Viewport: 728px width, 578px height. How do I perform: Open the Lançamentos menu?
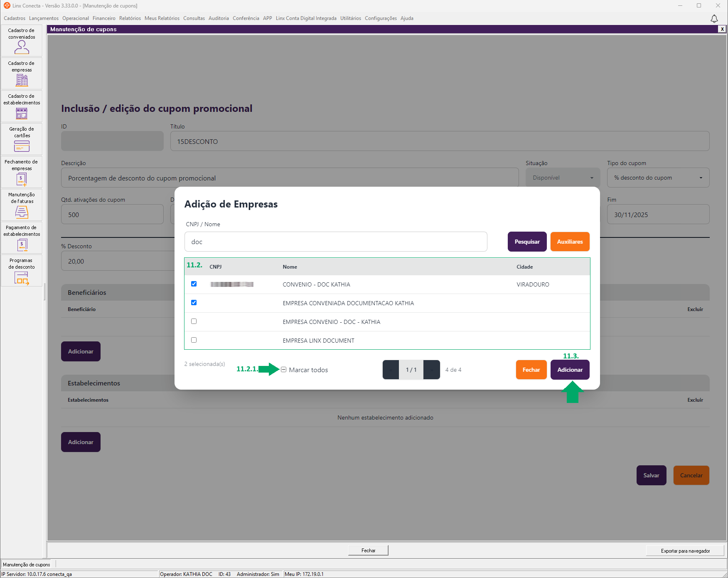click(44, 18)
